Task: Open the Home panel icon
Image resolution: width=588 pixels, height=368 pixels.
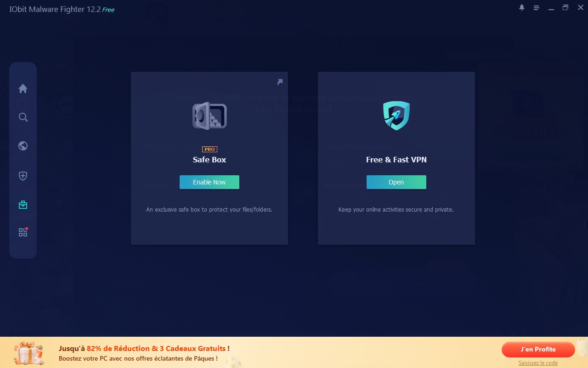Action: coord(23,88)
